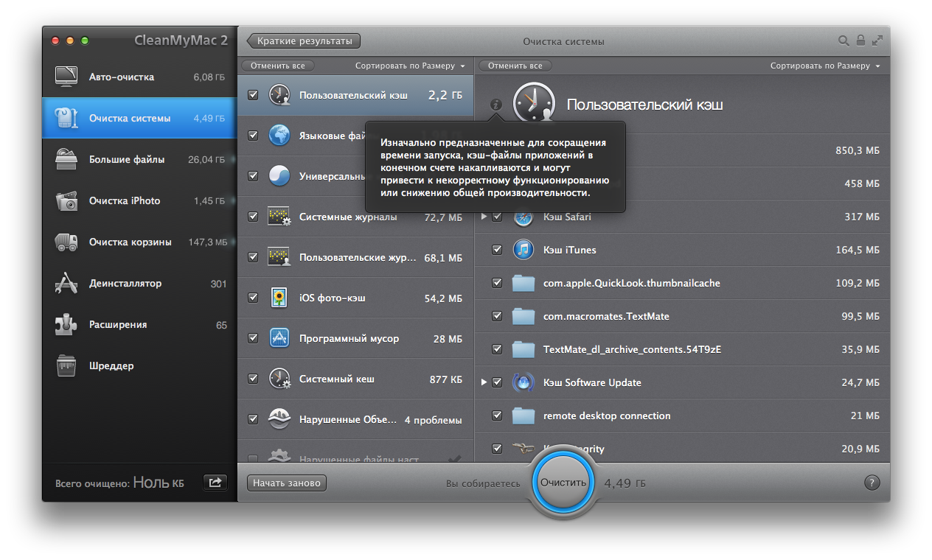Uncheck the Кэш iTunes checkbox
Image resolution: width=932 pixels, height=560 pixels.
point(497,250)
